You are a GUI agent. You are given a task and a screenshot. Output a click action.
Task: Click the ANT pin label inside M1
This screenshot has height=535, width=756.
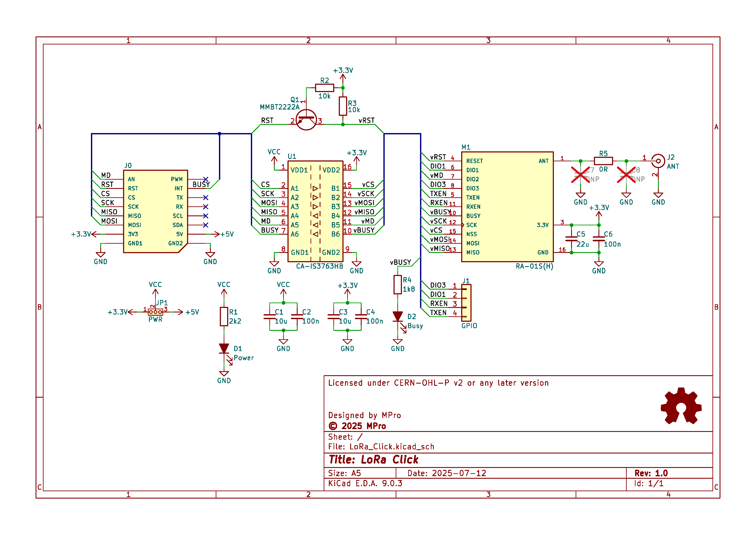tap(544, 161)
